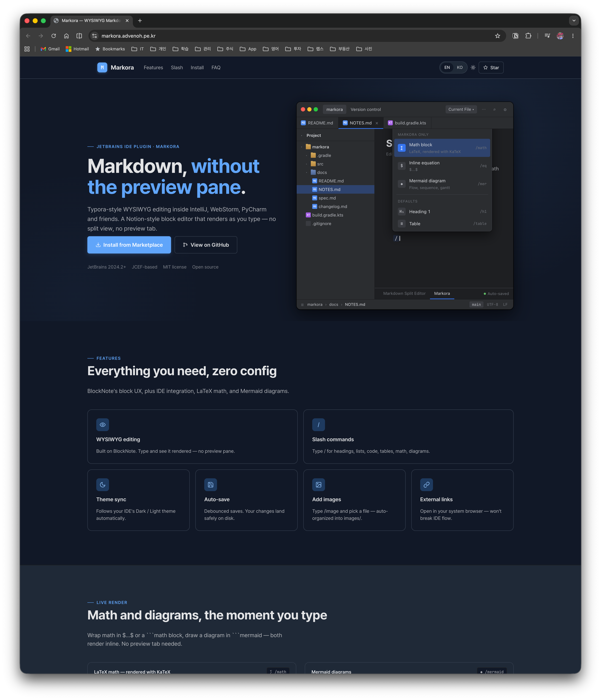Open the Extensions puzzle icon
The width and height of the screenshot is (601, 700).
(528, 36)
